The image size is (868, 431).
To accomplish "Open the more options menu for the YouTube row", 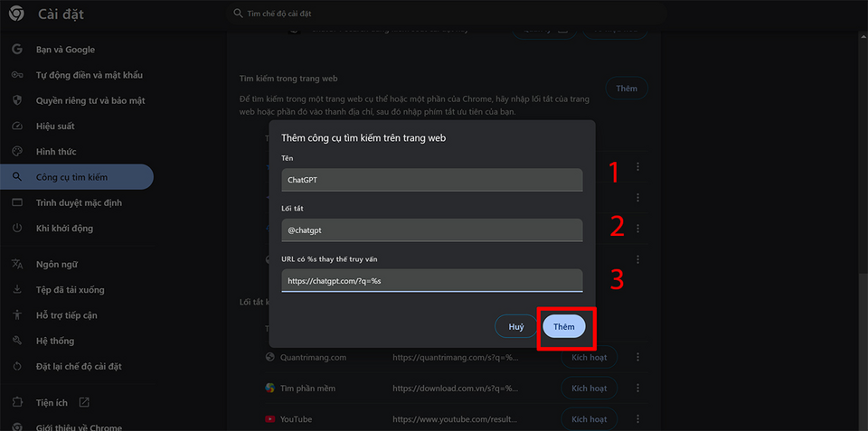I will coord(637,419).
